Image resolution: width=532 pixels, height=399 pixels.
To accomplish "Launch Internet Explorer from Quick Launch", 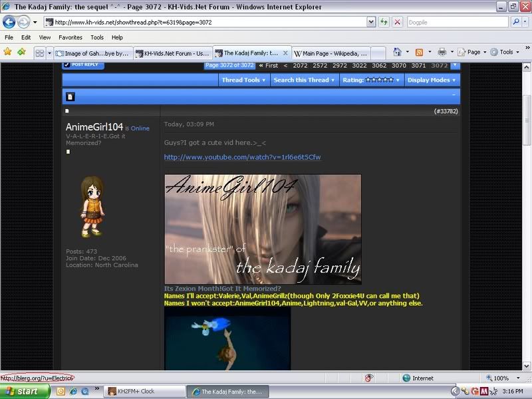I will 73,392.
